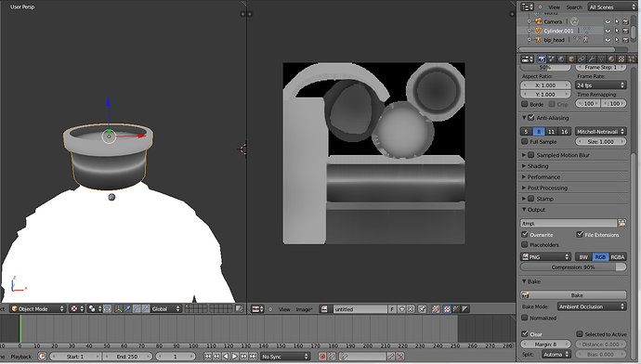Open the Image* menu
Screen dimensions: 641x364
[x=304, y=309]
